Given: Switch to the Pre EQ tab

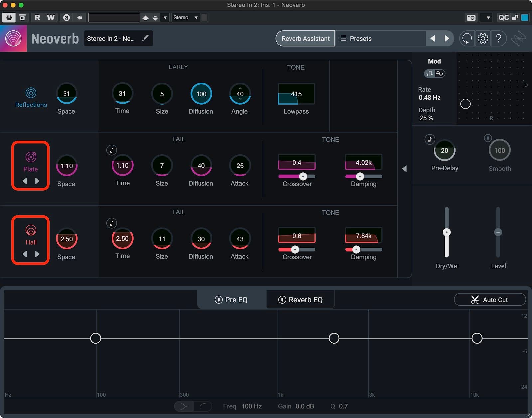Looking at the screenshot, I should [x=232, y=300].
